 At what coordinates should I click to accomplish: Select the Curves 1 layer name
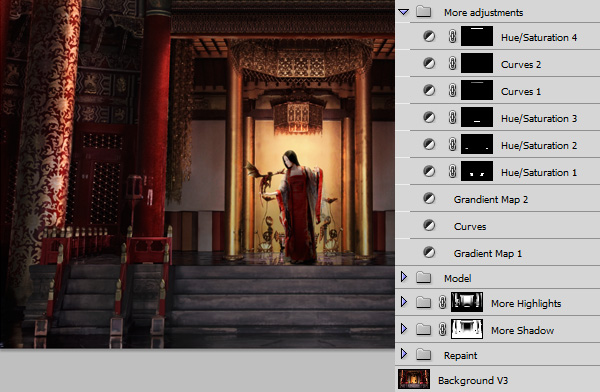click(521, 92)
